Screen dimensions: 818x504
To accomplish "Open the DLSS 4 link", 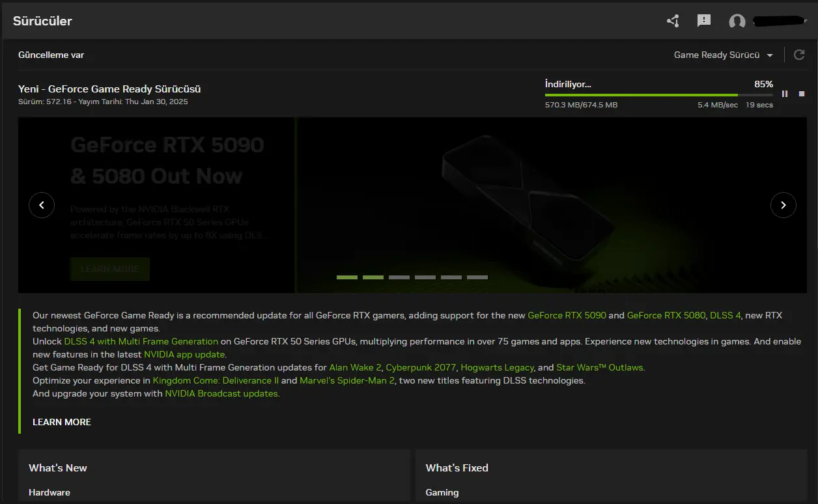I will (x=726, y=315).
